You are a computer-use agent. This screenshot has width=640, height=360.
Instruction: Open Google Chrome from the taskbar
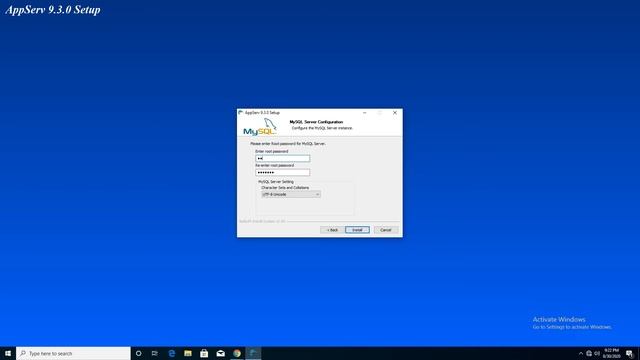tap(237, 353)
